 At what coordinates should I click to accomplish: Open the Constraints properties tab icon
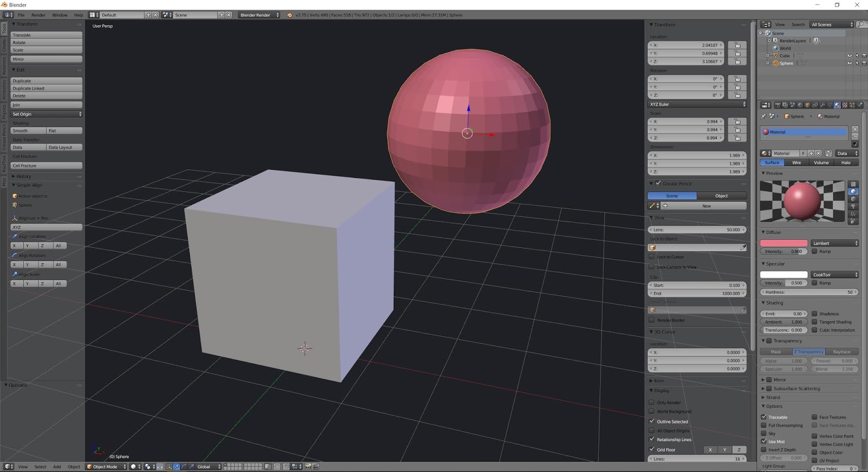point(815,105)
